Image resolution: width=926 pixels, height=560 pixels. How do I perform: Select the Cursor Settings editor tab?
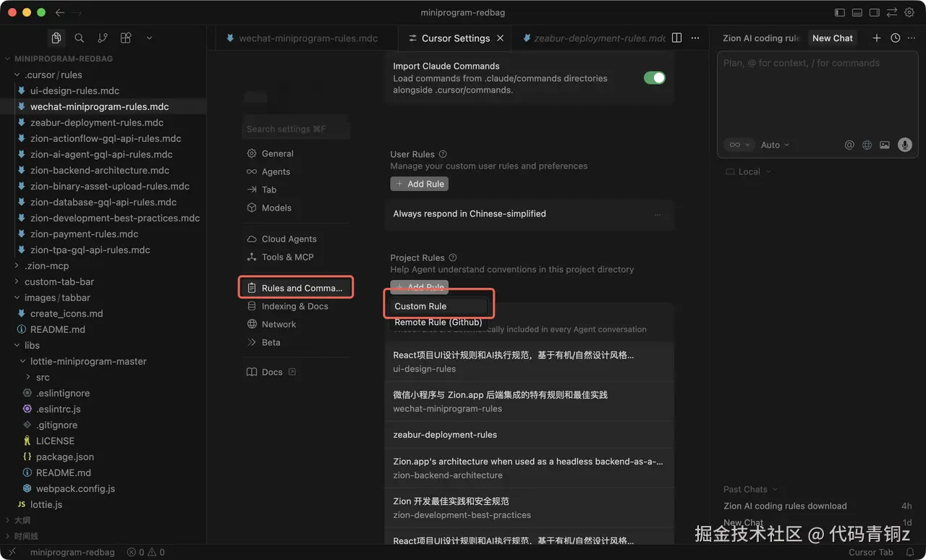coord(455,38)
